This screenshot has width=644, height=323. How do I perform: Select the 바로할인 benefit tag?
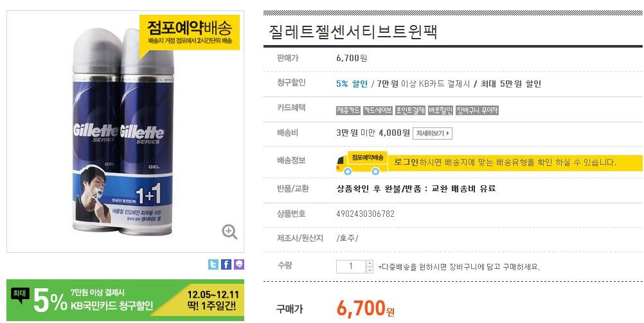pos(440,110)
